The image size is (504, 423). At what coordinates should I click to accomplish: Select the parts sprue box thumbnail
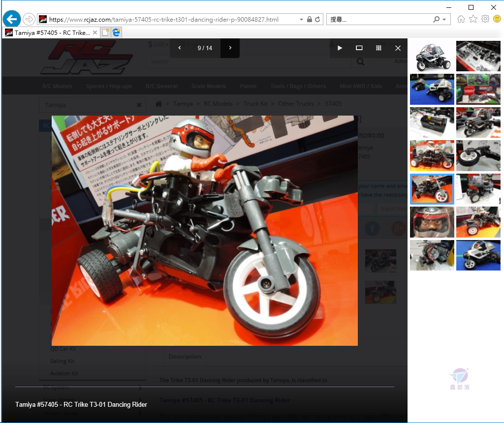click(478, 56)
